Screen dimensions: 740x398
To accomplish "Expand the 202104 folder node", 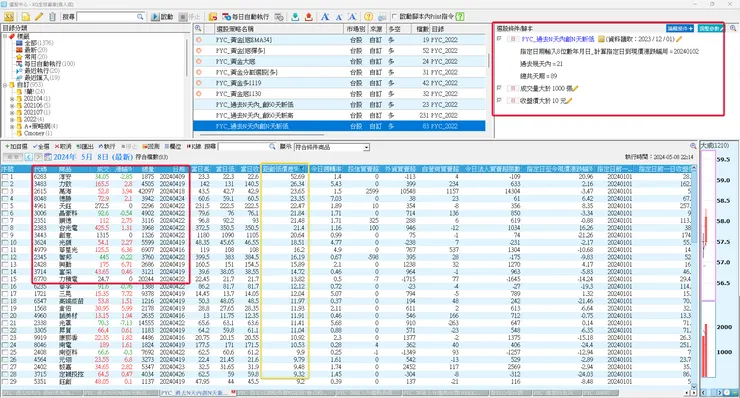I will point(12,99).
